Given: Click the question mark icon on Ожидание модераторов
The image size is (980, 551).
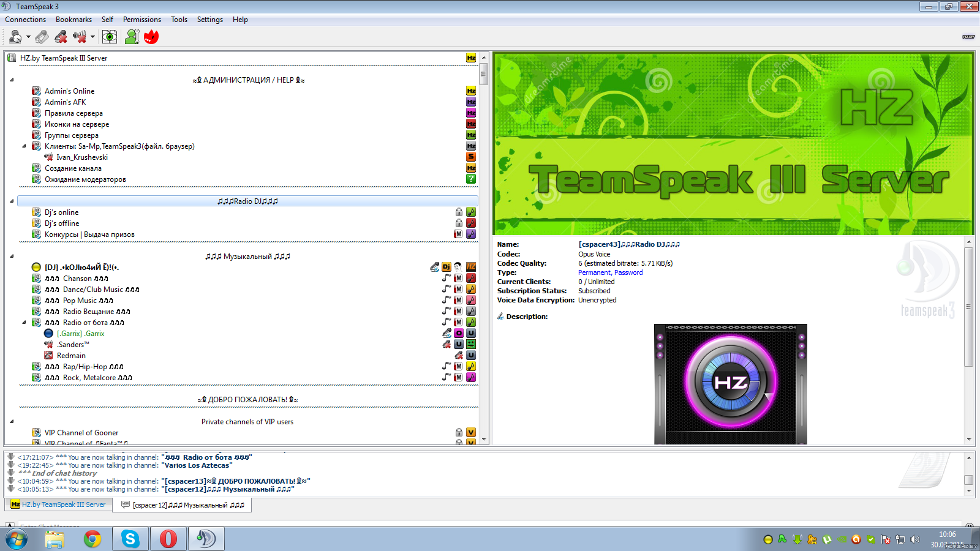Looking at the screenshot, I should 471,179.
